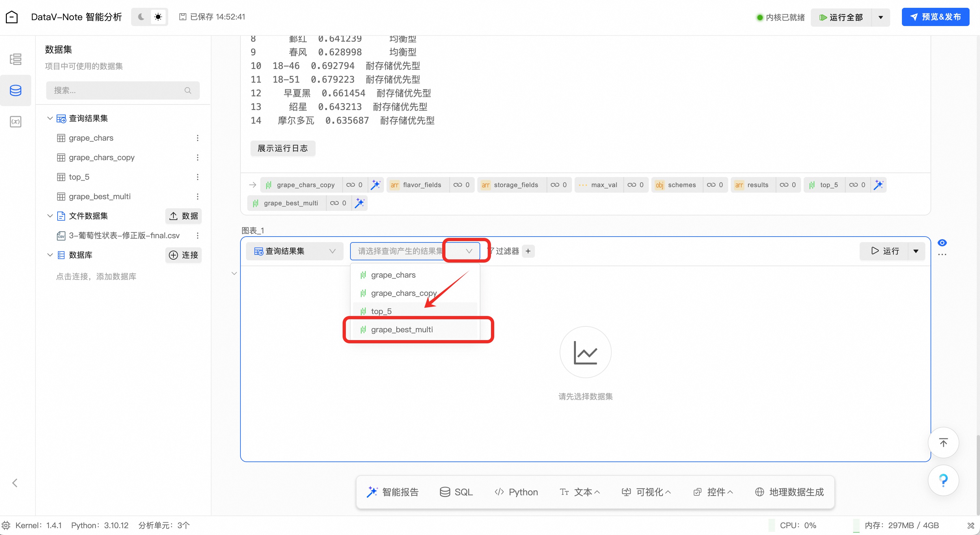Choose top_5 in the dropdown list
The image size is (980, 535).
coord(381,311)
